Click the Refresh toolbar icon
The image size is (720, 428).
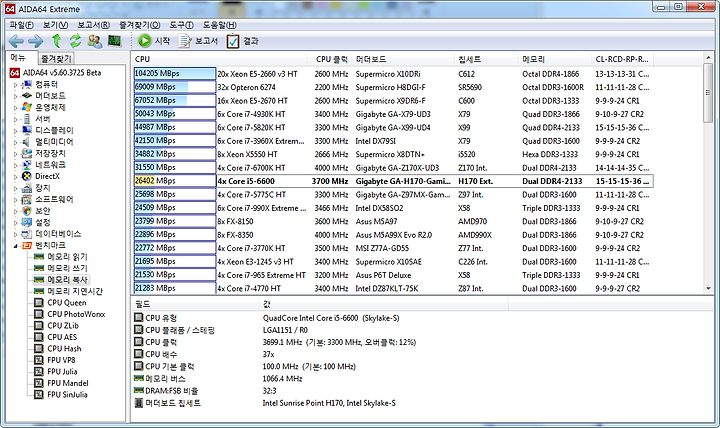[75, 41]
